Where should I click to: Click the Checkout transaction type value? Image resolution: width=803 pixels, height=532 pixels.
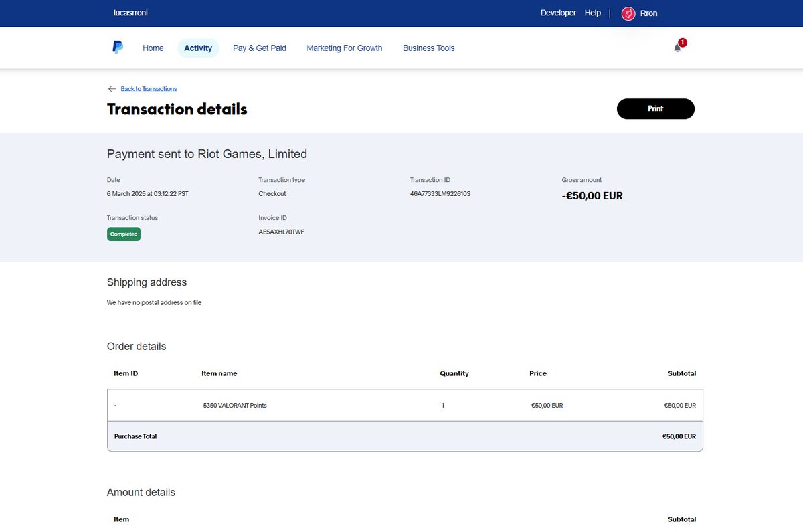(272, 194)
